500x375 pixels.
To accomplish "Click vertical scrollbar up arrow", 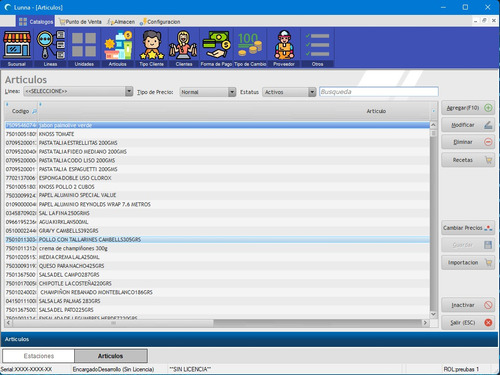I will 433,125.
